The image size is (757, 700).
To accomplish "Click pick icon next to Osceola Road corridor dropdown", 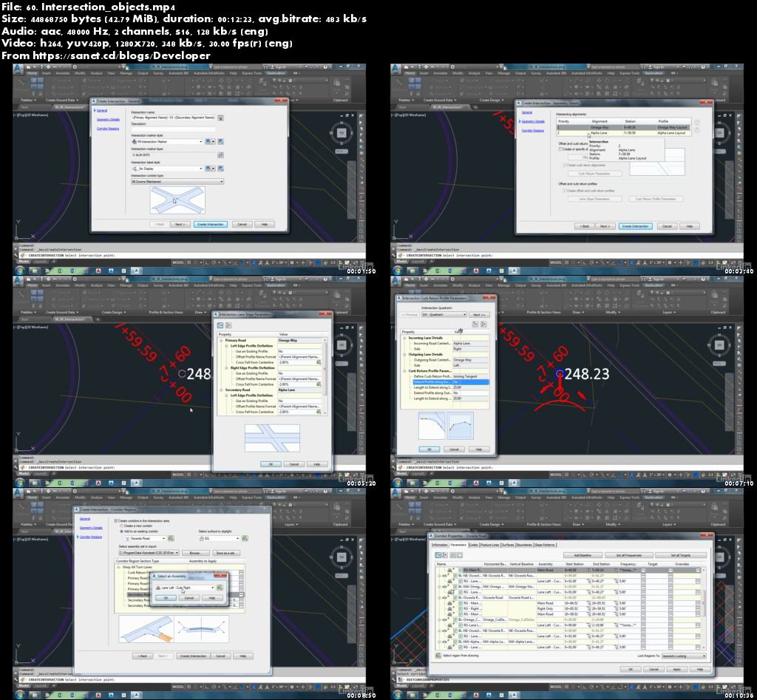I will point(171,538).
